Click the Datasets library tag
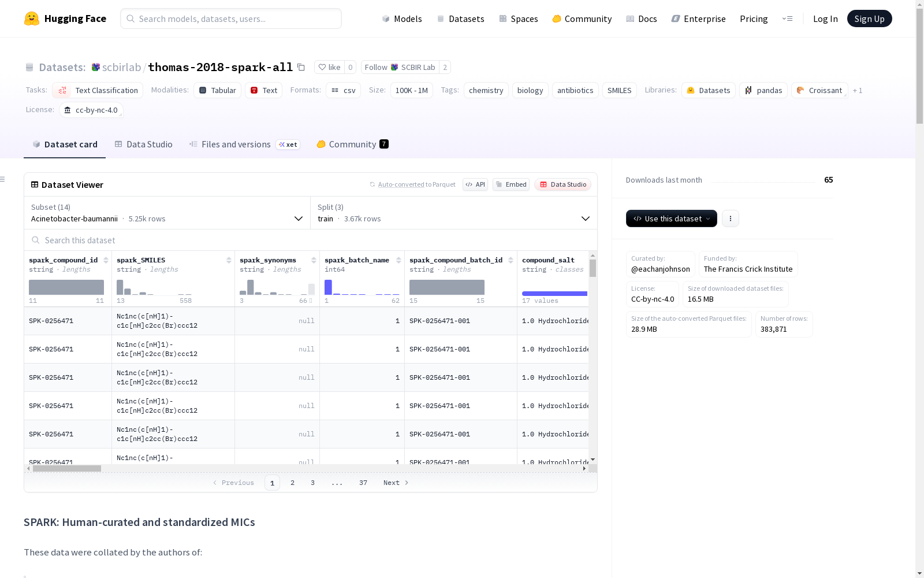 pos(709,90)
